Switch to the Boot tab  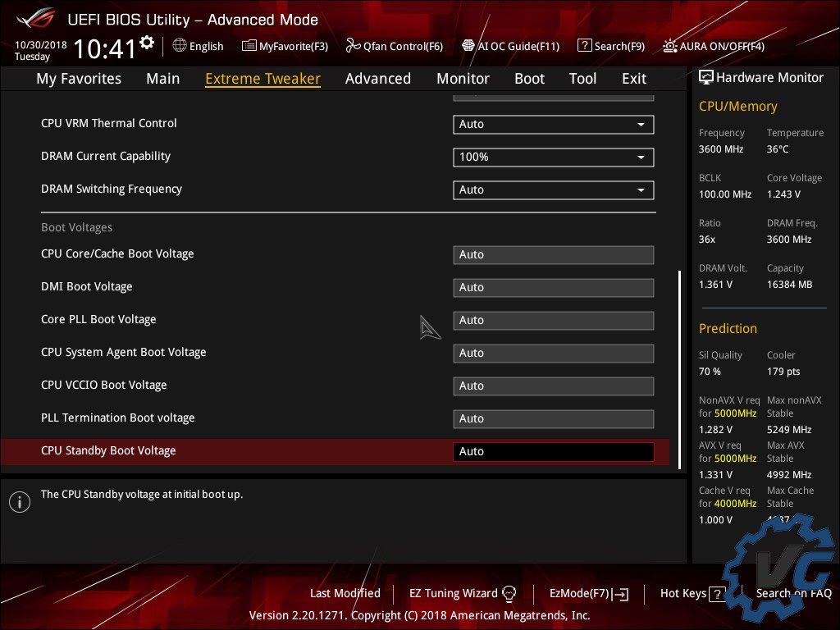(529, 79)
